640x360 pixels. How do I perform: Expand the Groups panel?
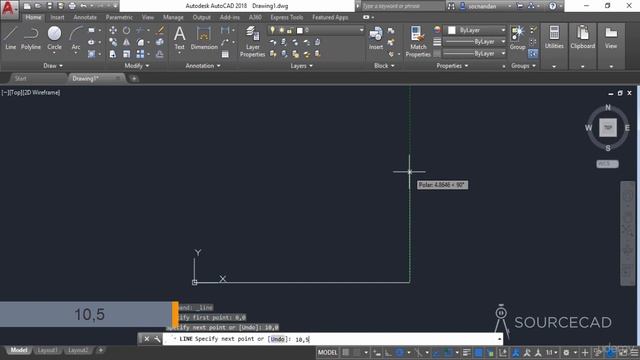tap(523, 66)
